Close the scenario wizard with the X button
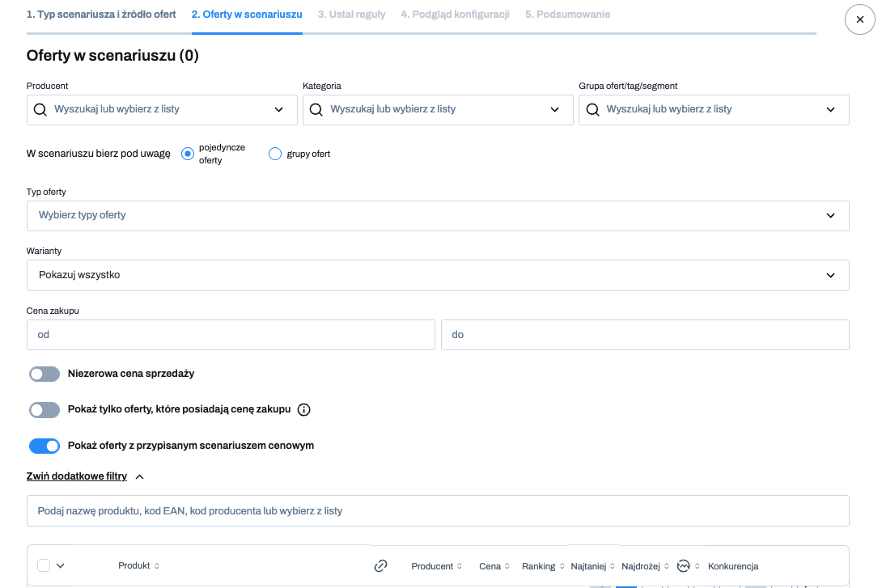Screen dimensions: 882x588 tap(859, 19)
